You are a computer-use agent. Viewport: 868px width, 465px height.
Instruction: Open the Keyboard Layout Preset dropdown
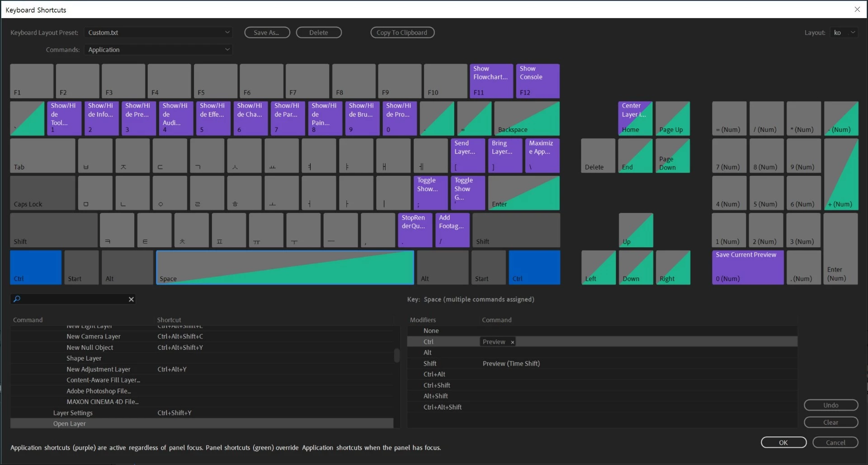(x=158, y=33)
